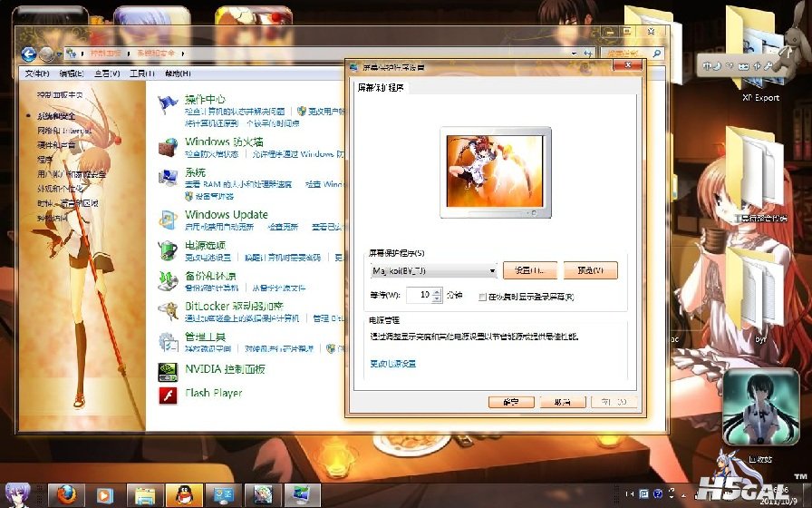
Task: Click the 系统和安全 breadcrumb in address bar
Action: click(156, 54)
